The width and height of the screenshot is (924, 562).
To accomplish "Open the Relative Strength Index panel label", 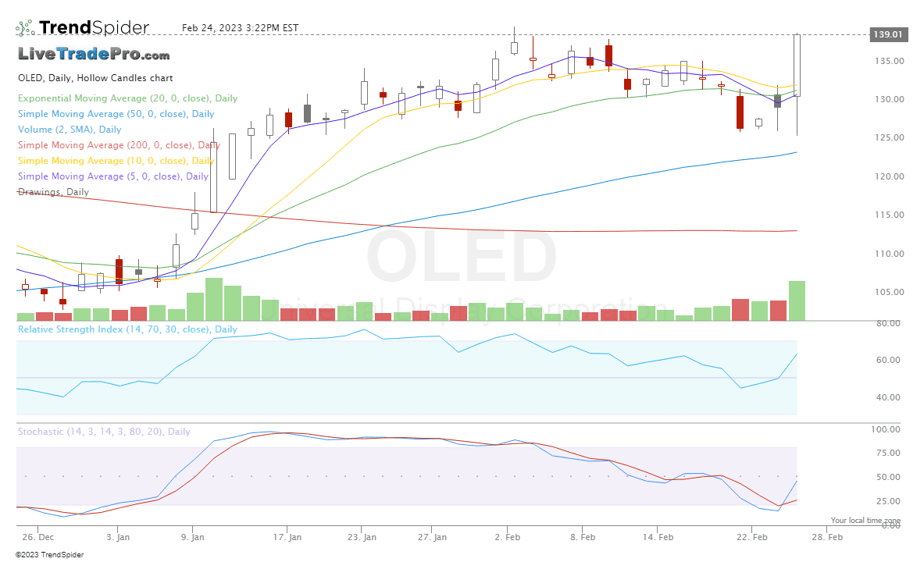I will [x=127, y=329].
